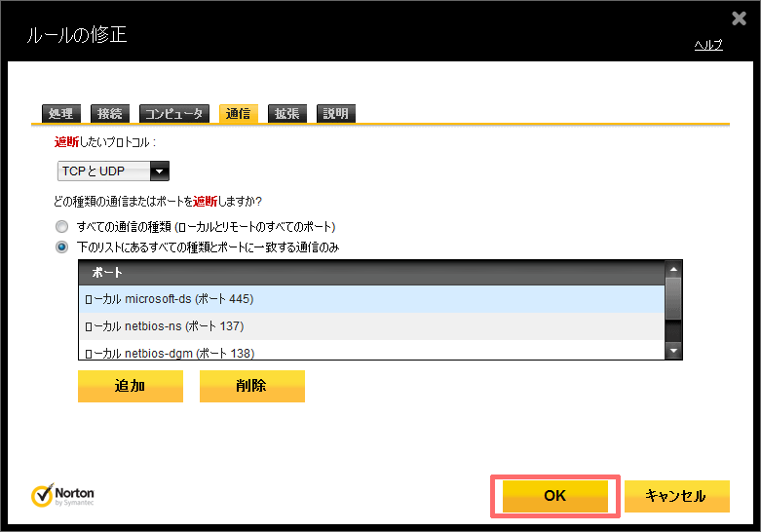Select the netbios-ns port 137 row

click(x=370, y=325)
